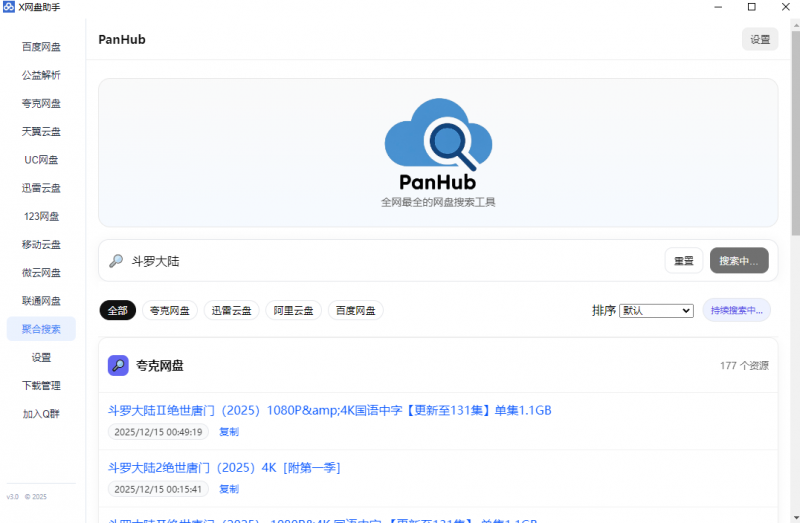The width and height of the screenshot is (800, 523).
Task: Select the 夸克网盘 filter chip
Action: 170,310
